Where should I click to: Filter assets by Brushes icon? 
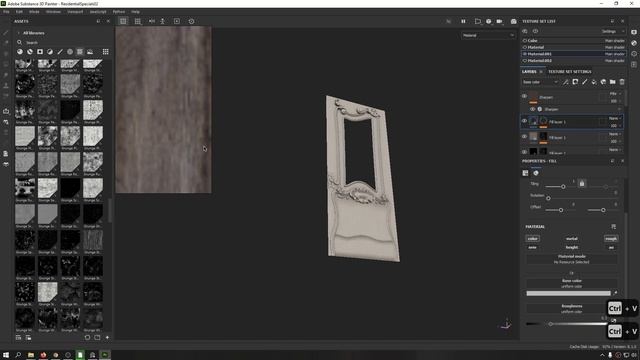(x=60, y=52)
